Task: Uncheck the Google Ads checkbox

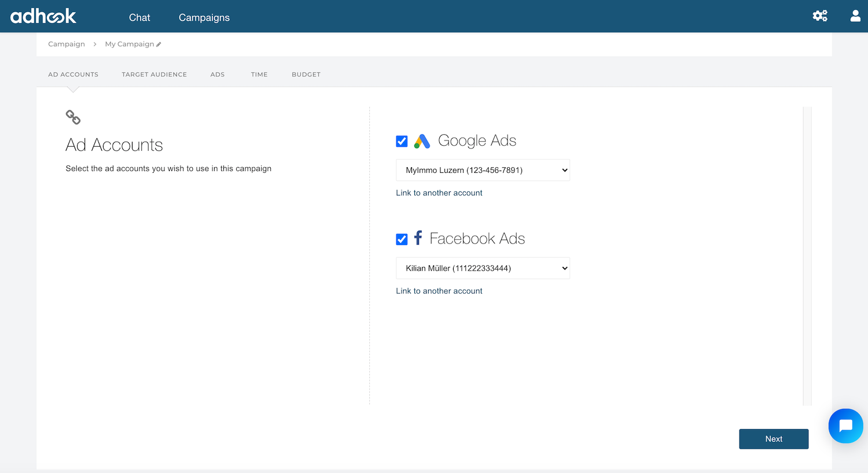Action: (x=402, y=141)
